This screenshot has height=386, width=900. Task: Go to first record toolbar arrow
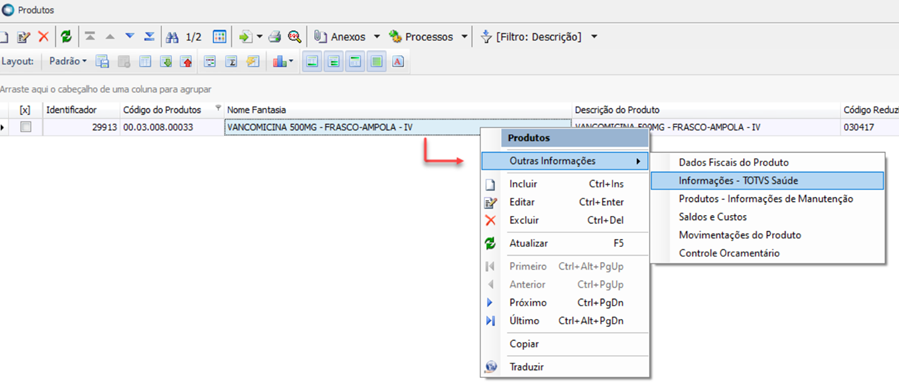(x=90, y=37)
